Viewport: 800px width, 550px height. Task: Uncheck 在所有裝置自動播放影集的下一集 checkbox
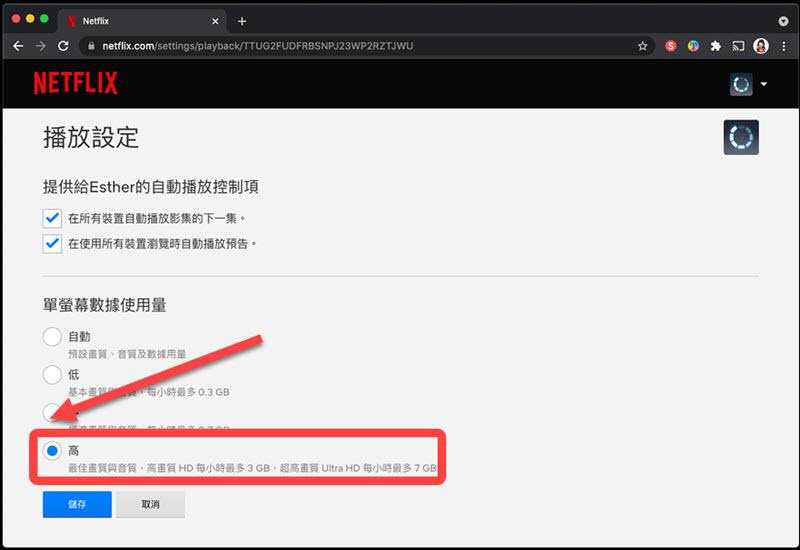tap(52, 217)
